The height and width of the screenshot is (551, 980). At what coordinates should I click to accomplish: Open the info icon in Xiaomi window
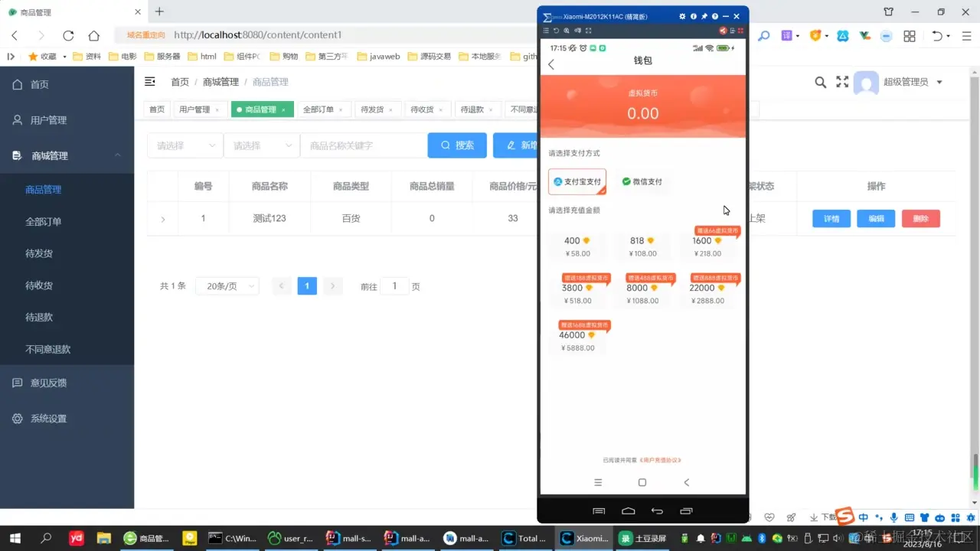pyautogui.click(x=693, y=16)
